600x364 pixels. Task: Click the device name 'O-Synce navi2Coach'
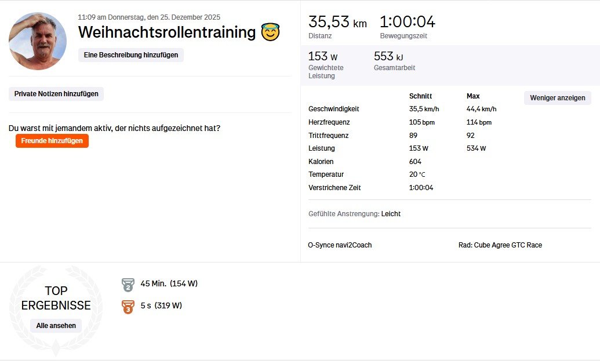tap(340, 245)
